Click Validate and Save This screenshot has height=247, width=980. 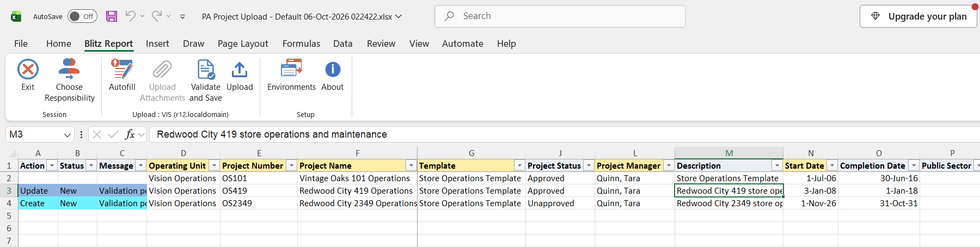[x=206, y=81]
